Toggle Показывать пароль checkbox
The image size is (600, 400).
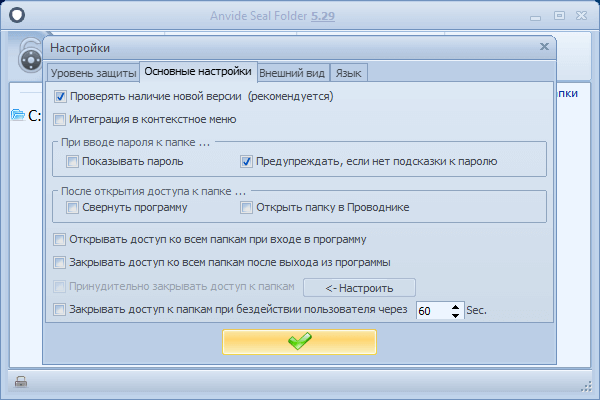72,162
